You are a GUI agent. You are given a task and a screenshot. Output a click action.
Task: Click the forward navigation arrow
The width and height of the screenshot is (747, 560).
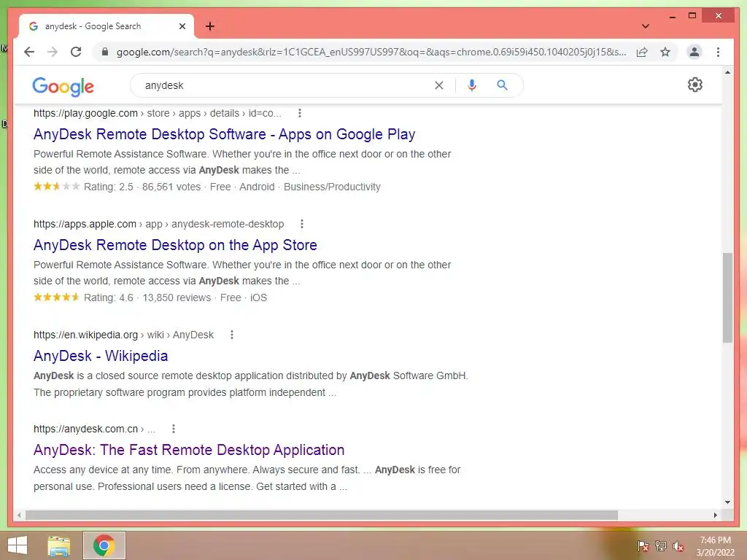(53, 52)
